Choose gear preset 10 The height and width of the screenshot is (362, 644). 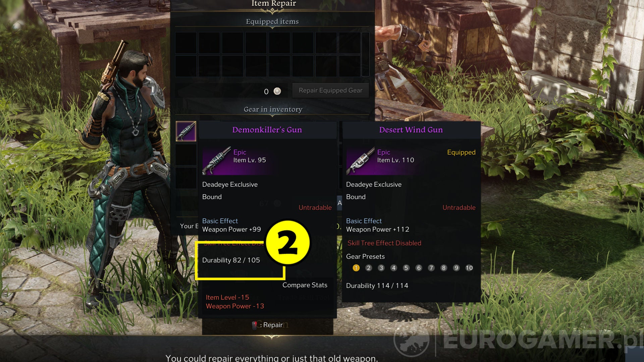(469, 268)
